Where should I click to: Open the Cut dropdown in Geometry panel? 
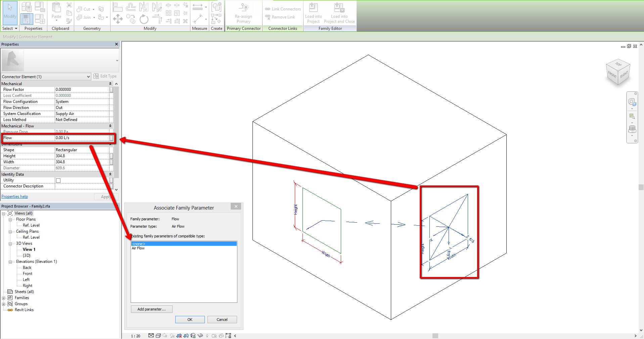click(x=93, y=9)
